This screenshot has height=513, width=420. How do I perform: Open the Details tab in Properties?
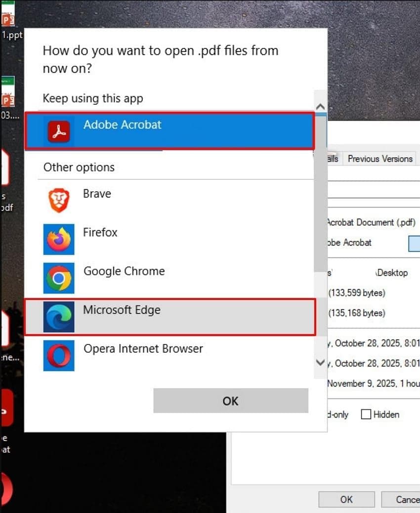[332, 159]
